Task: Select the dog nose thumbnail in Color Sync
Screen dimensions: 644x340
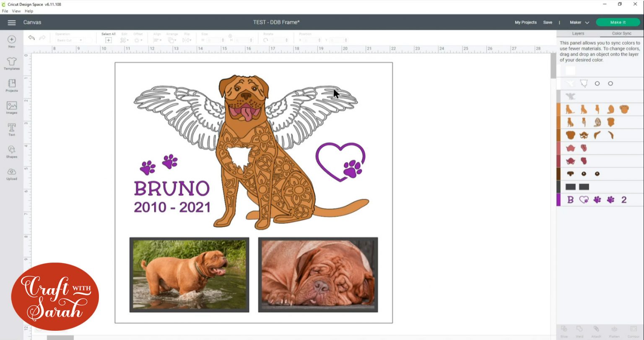Action: [x=570, y=173]
